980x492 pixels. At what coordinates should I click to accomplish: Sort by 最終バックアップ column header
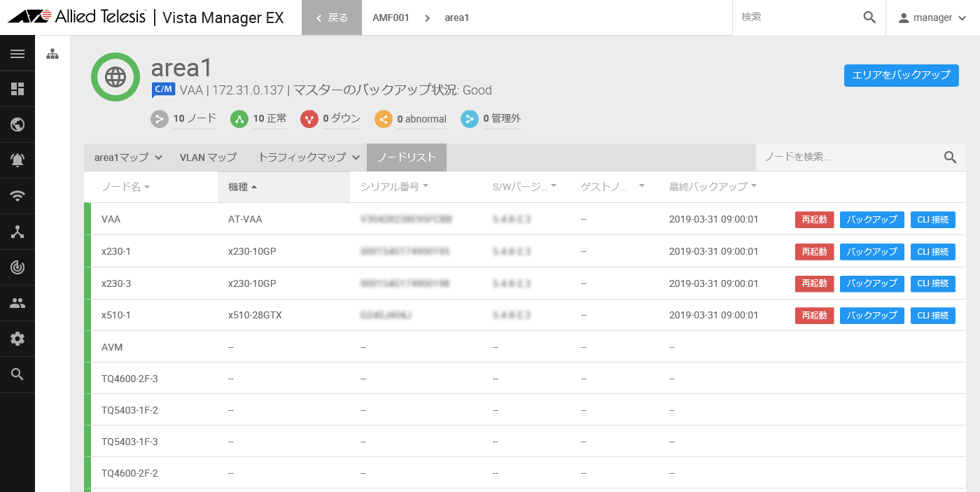point(713,187)
